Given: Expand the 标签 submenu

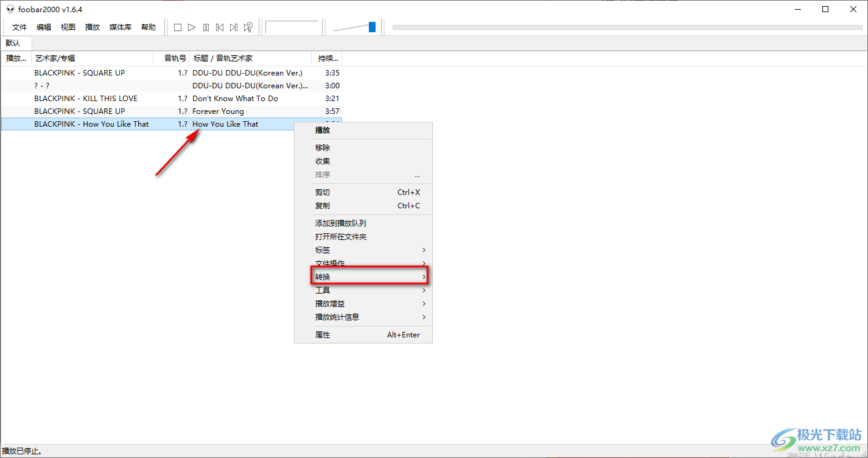Looking at the screenshot, I should pos(363,250).
